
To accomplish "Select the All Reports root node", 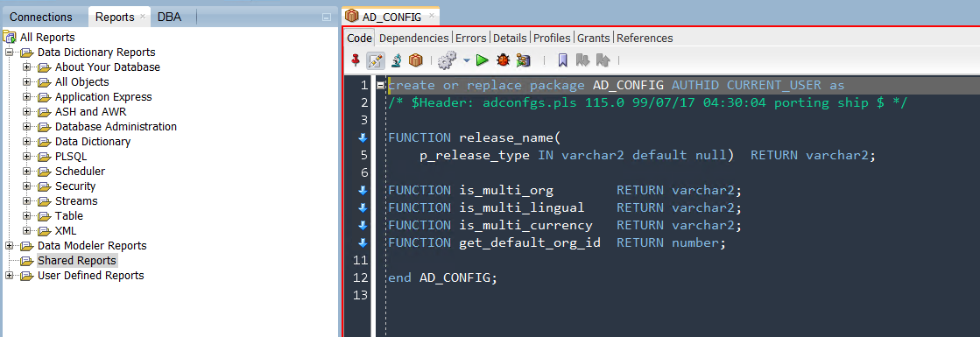I will (47, 38).
